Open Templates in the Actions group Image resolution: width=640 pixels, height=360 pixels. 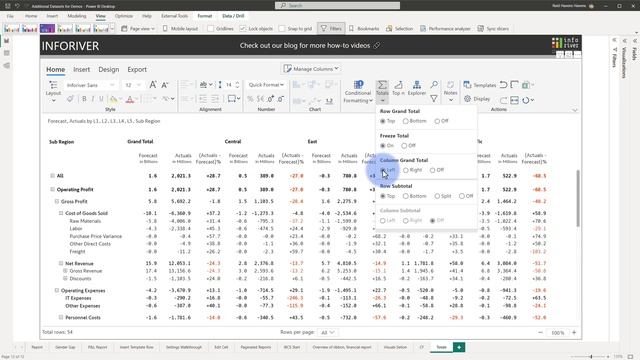[480, 85]
